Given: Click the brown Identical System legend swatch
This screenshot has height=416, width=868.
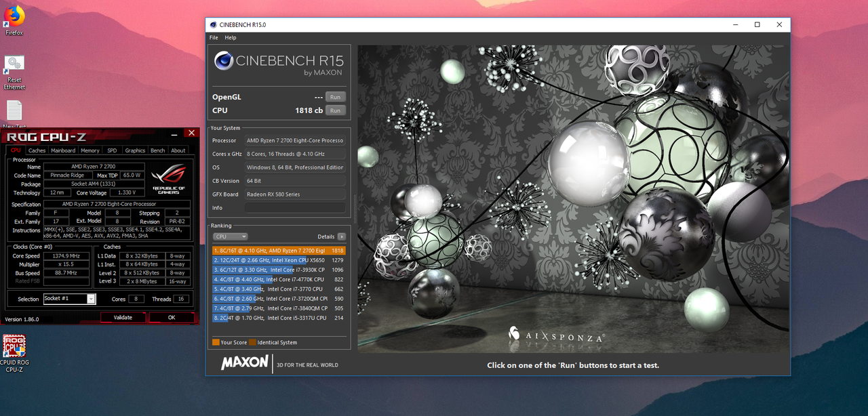Looking at the screenshot, I should click(x=252, y=342).
